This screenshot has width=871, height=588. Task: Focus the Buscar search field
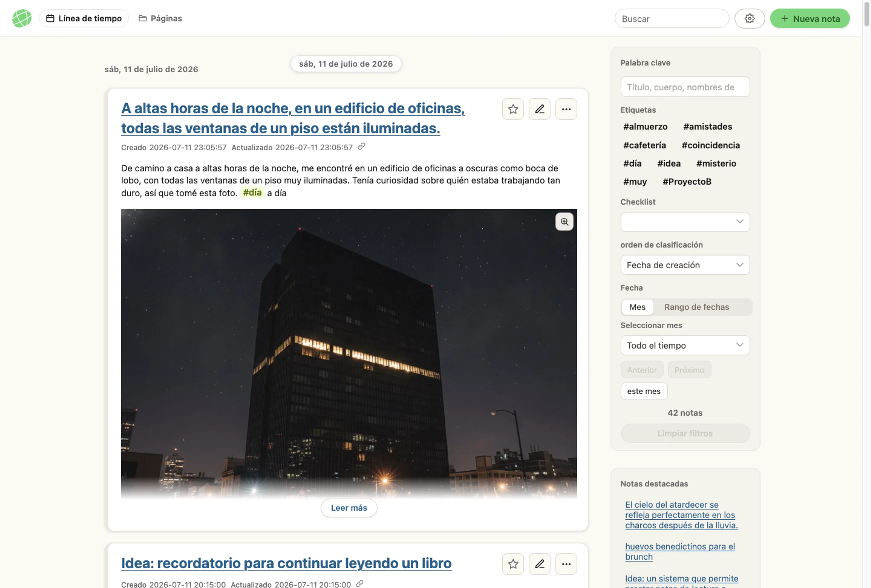[672, 18]
